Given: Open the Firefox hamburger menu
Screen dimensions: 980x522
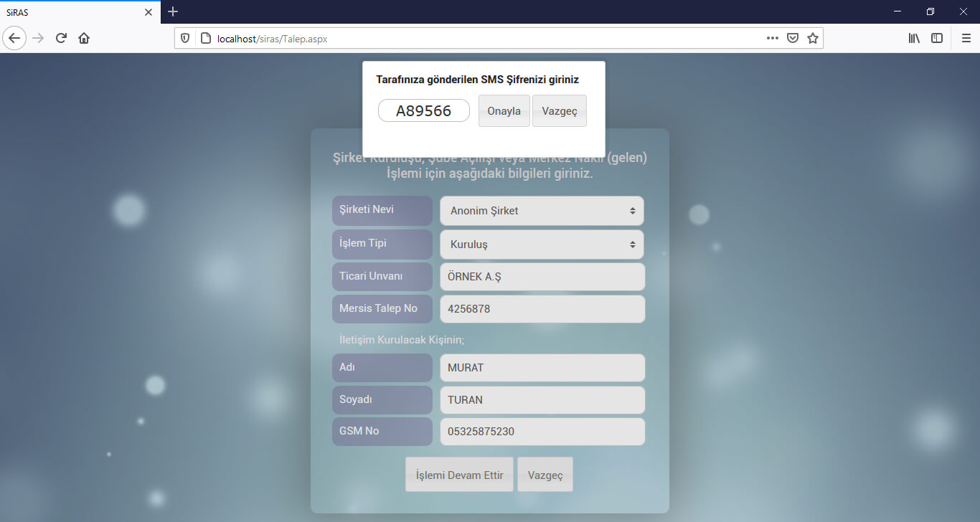Looking at the screenshot, I should point(966,38).
